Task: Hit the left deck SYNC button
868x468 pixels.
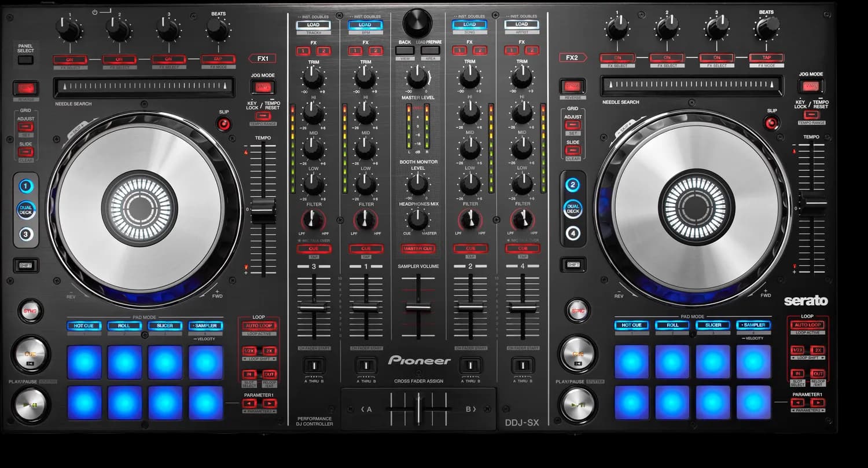Action: coord(30,312)
